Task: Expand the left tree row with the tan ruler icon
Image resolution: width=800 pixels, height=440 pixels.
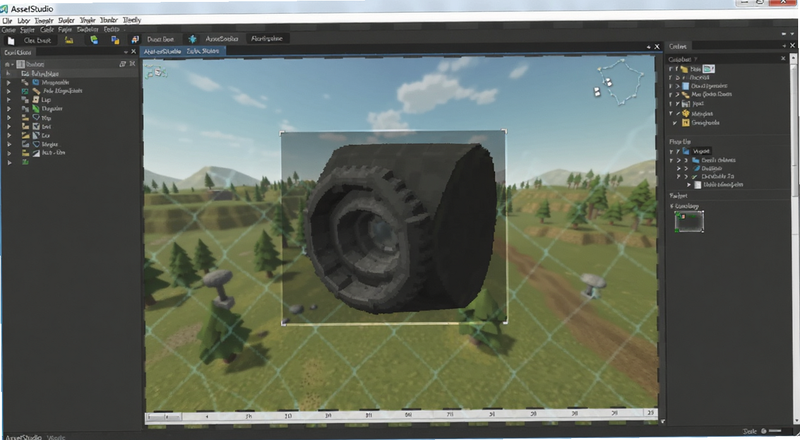Action: (x=9, y=91)
